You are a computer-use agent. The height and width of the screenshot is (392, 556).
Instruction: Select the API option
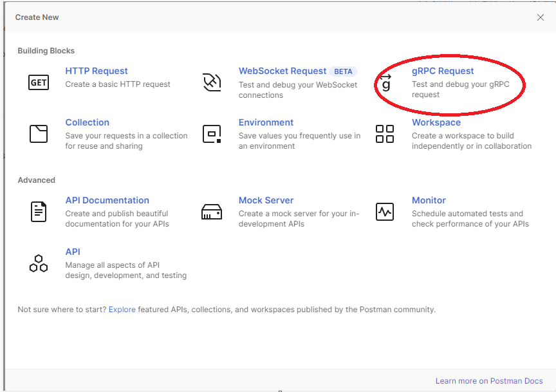point(73,252)
